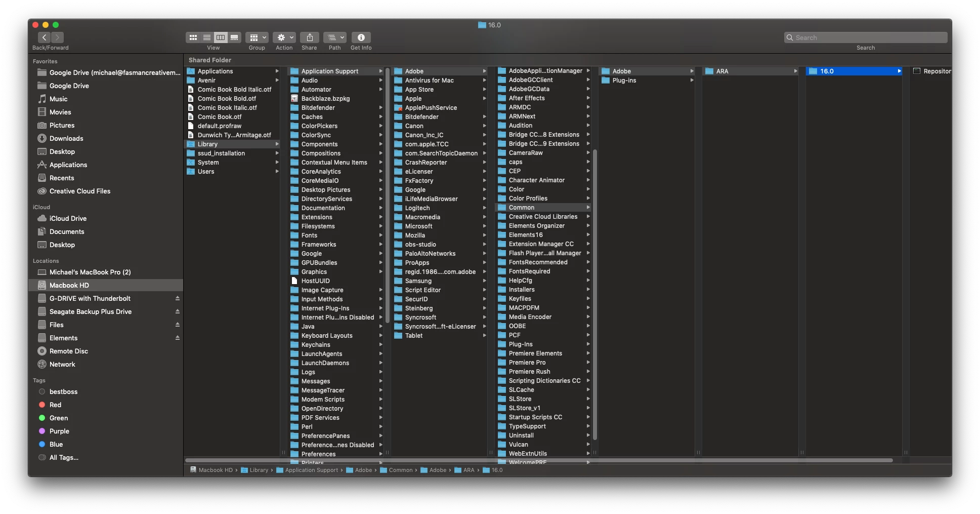The height and width of the screenshot is (514, 980).
Task: Eject the Files volume
Action: [x=178, y=325]
